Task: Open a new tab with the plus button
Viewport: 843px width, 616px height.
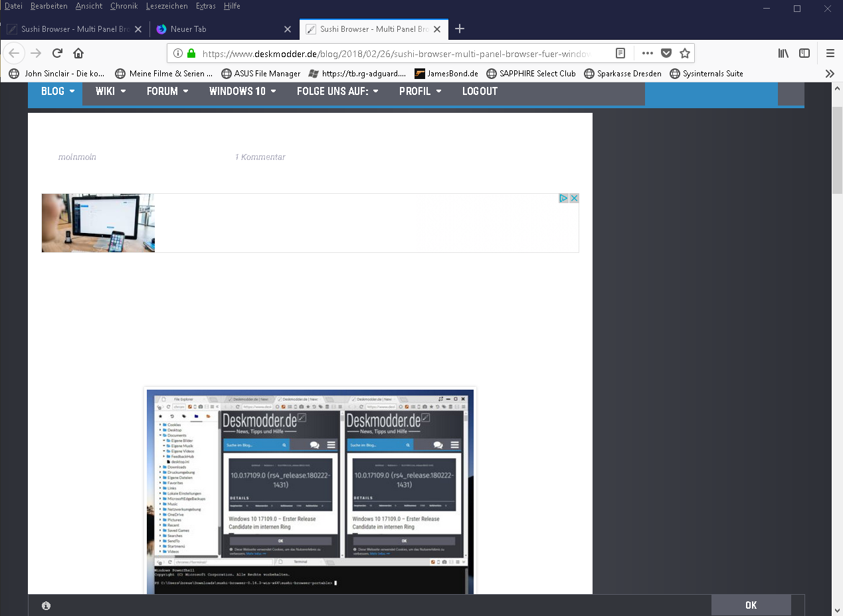Action: (x=460, y=29)
